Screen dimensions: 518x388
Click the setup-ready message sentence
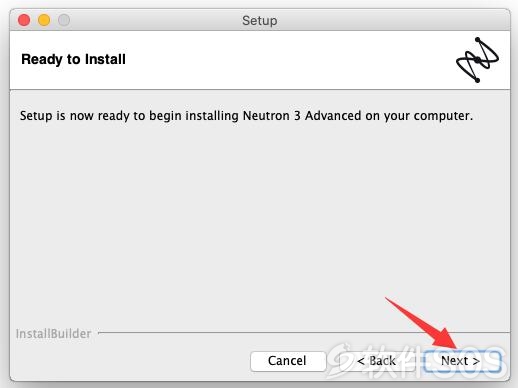click(x=246, y=116)
